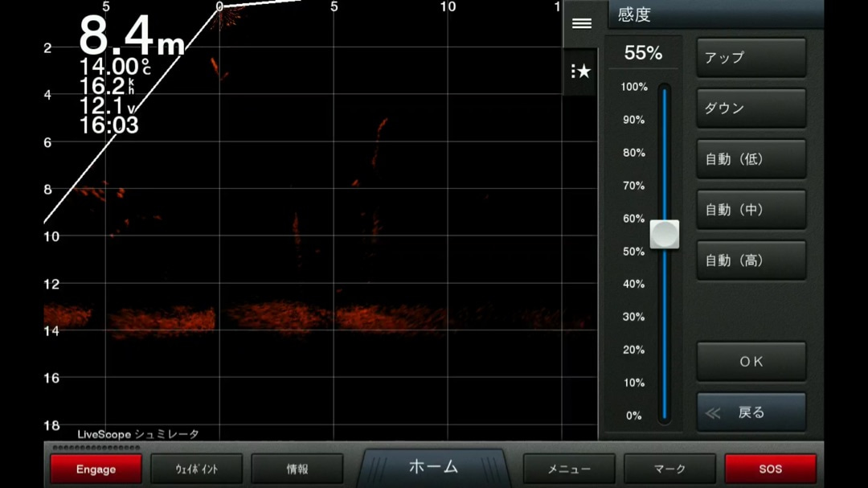Tap the star list icon

point(581,72)
